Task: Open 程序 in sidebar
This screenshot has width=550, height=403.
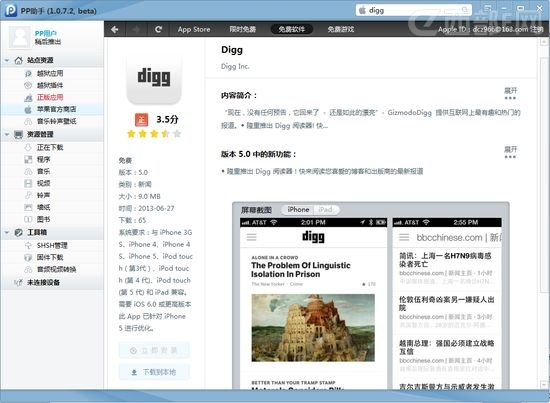Action: [x=43, y=159]
